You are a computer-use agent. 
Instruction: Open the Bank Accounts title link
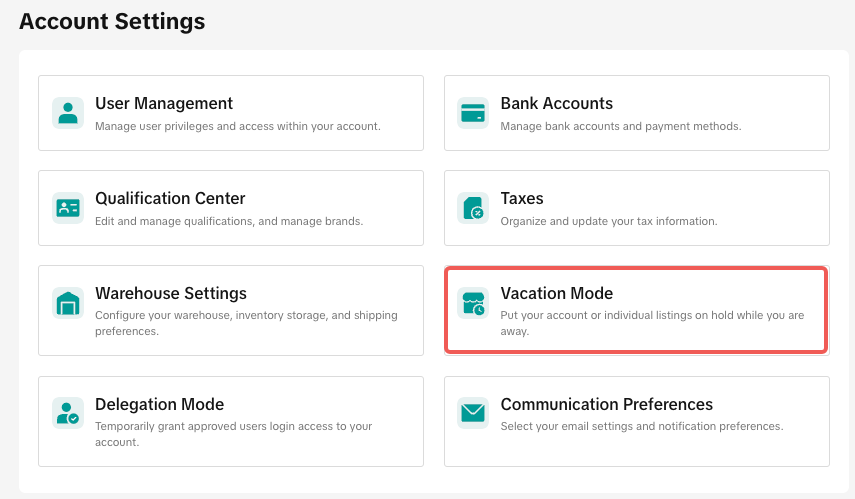coord(556,103)
